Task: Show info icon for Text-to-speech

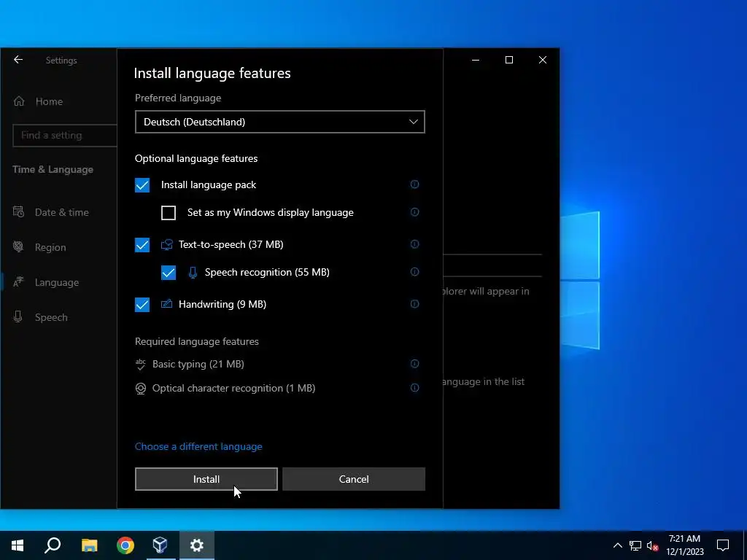Action: (414, 244)
